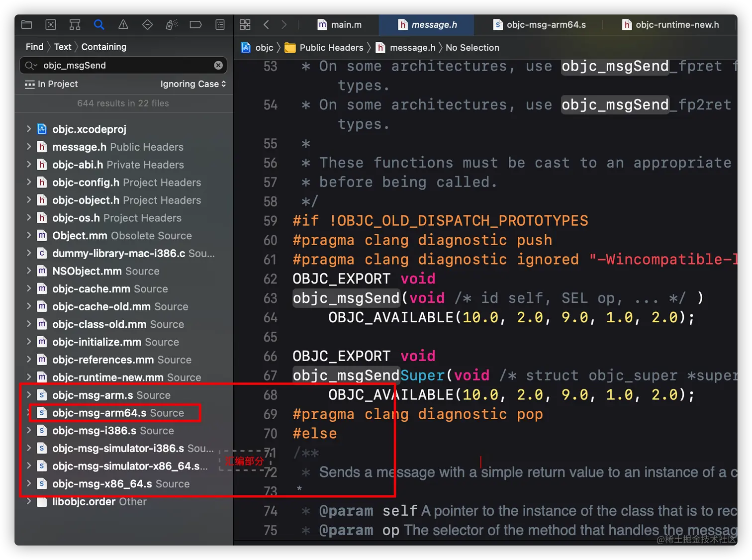
Task: Click objc_msgSendSuper on line 67
Action: (368, 375)
